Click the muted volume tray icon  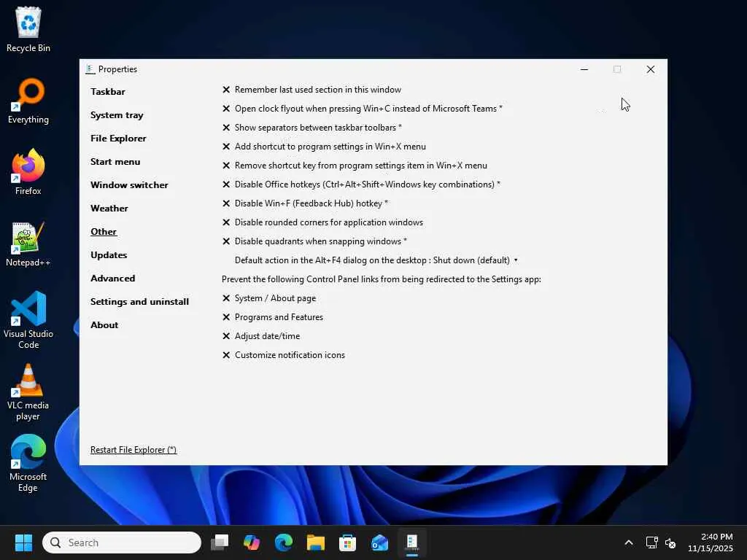(x=670, y=542)
